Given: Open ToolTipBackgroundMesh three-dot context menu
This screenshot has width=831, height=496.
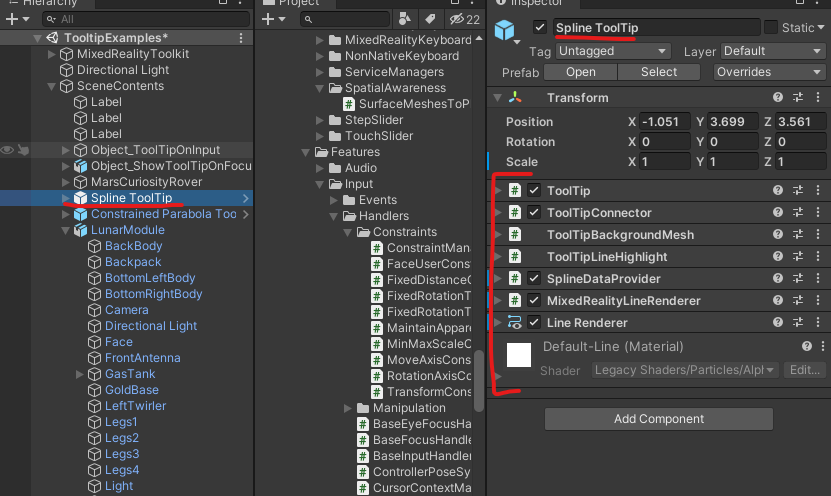Looking at the screenshot, I should [x=818, y=234].
